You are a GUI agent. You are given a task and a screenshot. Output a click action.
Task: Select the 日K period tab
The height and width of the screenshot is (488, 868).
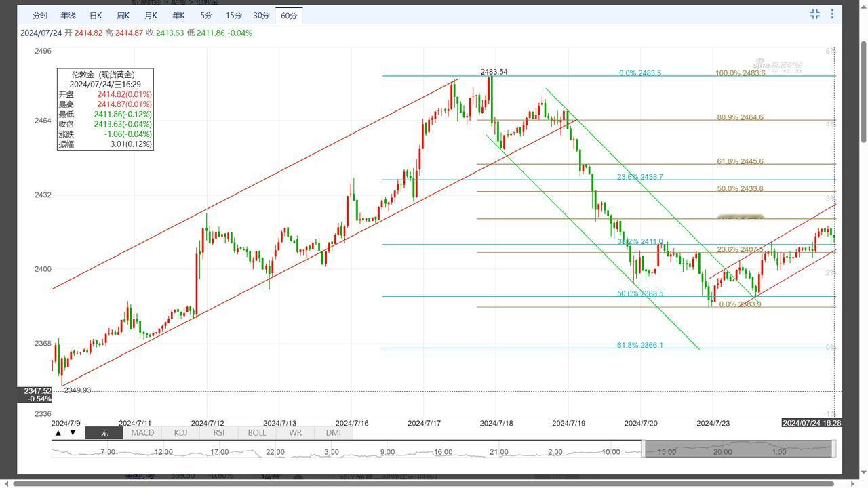tap(96, 15)
